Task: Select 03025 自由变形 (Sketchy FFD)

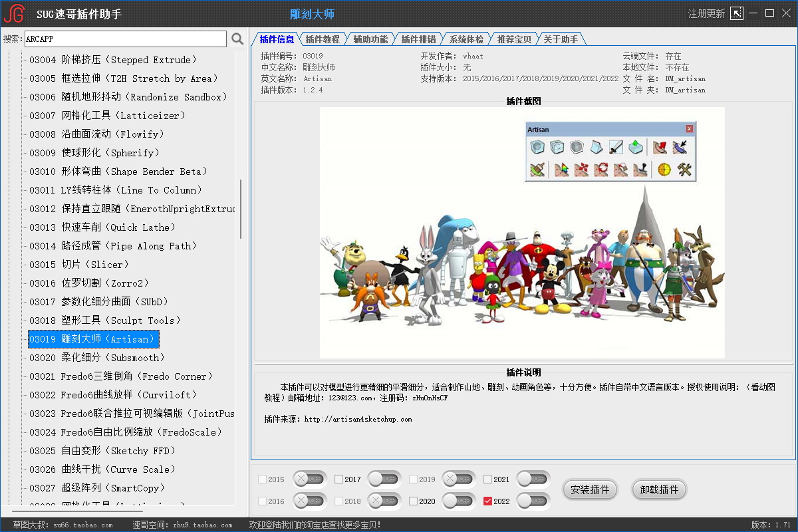Action: pyautogui.click(x=102, y=451)
